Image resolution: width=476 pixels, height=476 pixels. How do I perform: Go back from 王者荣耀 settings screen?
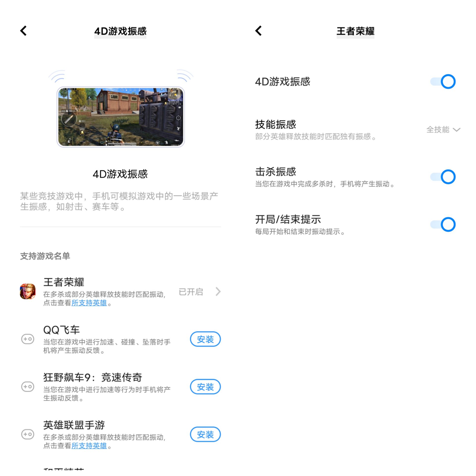[x=259, y=31]
